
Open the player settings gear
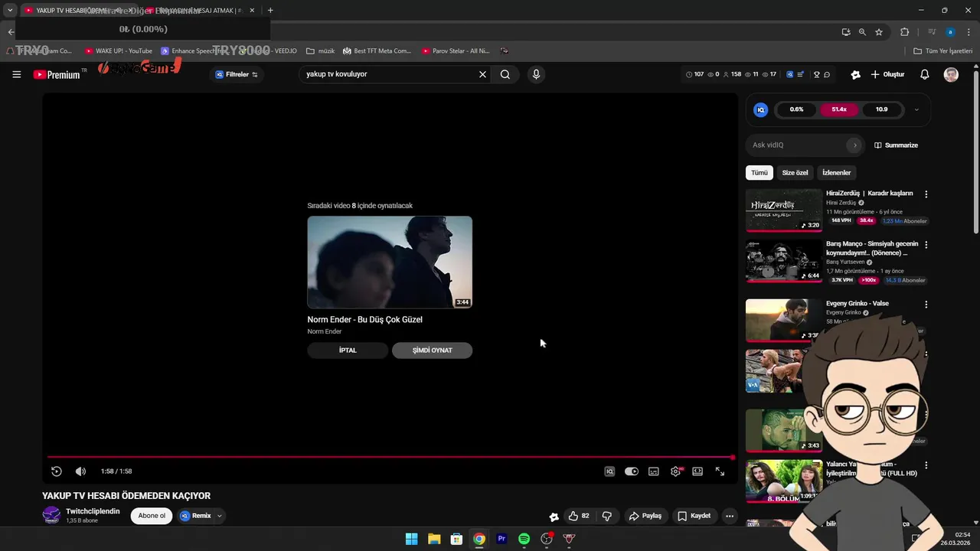pyautogui.click(x=675, y=471)
